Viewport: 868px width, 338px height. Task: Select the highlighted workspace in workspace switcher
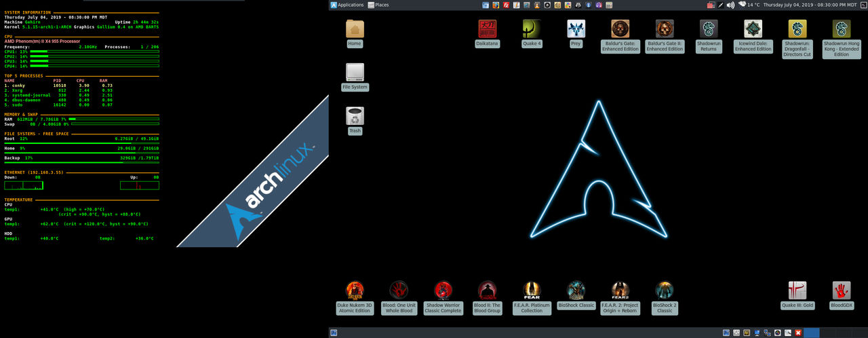click(x=812, y=333)
